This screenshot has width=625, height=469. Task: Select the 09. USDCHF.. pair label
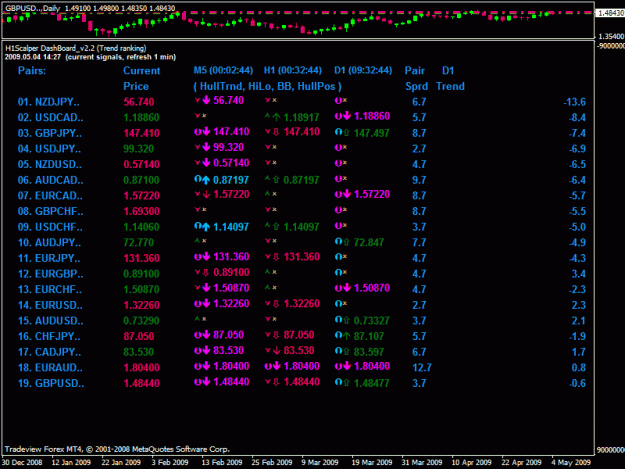pos(50,227)
